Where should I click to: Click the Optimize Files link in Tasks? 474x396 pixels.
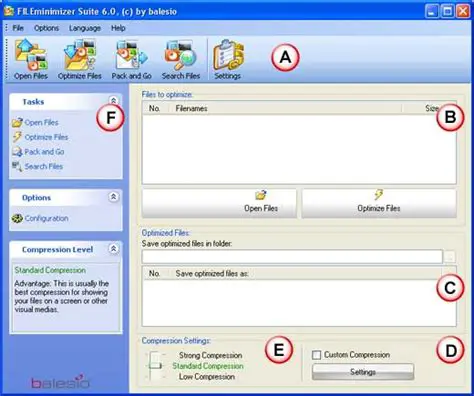tap(46, 137)
